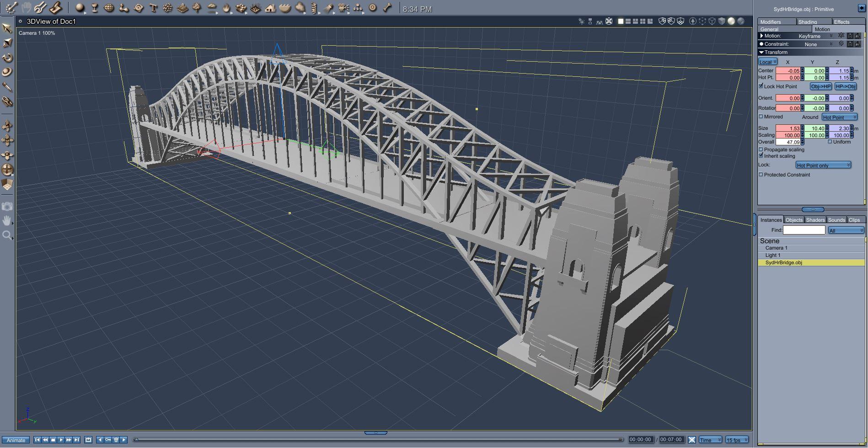Insert a terrain object
The width and height of the screenshot is (868, 448).
pyautogui.click(x=182, y=8)
